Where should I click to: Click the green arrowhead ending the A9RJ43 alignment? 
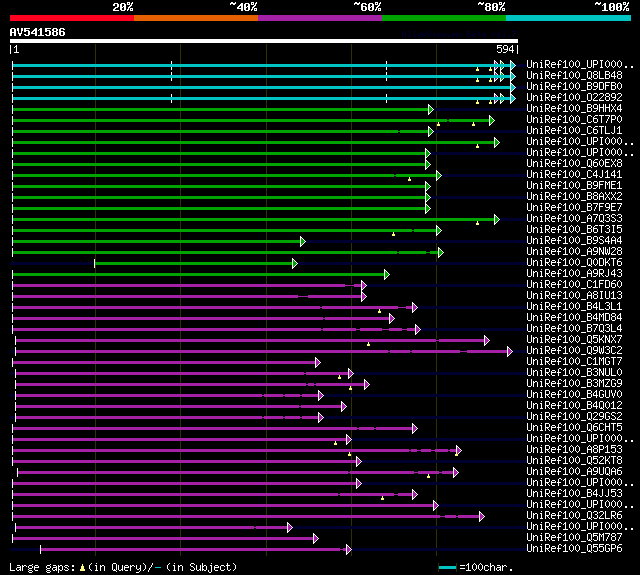click(x=387, y=275)
